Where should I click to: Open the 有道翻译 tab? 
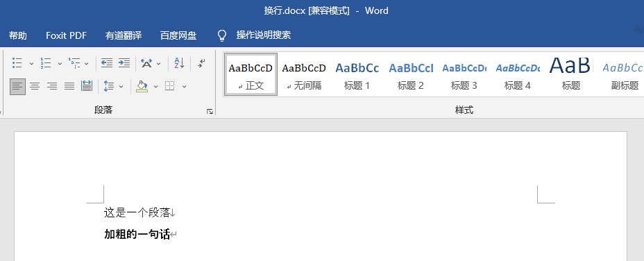124,35
